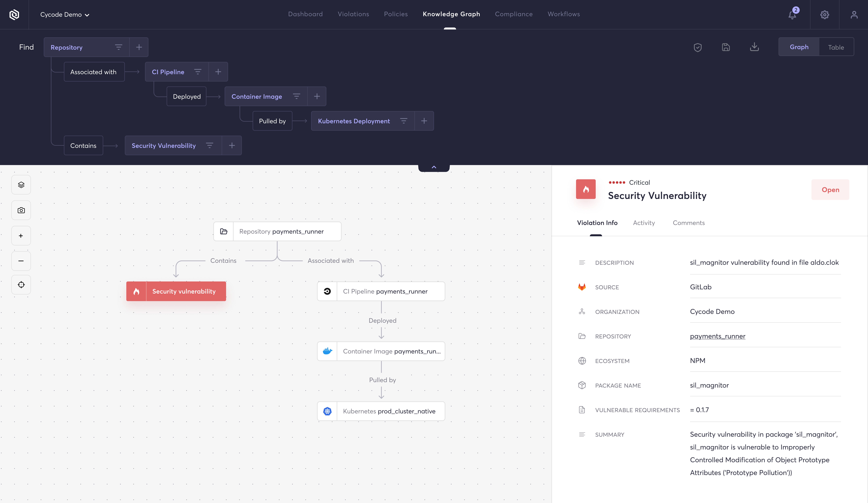
Task: Open the payments_runner repository link
Action: pyautogui.click(x=717, y=336)
